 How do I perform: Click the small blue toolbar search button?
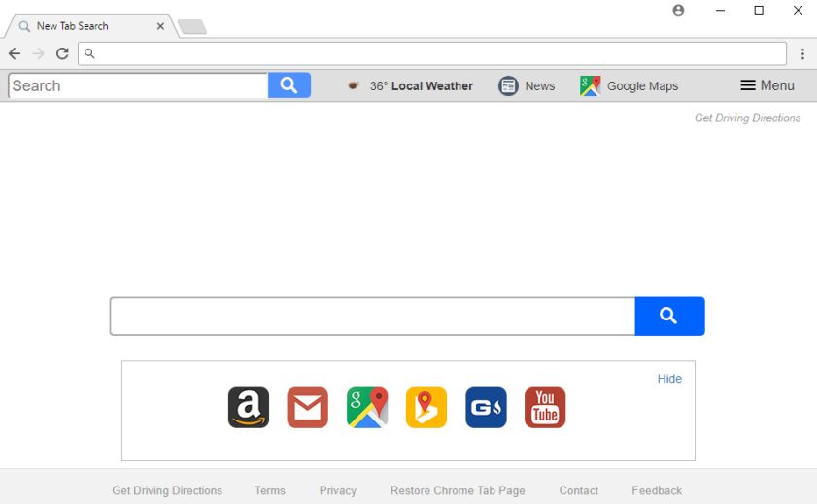(289, 85)
